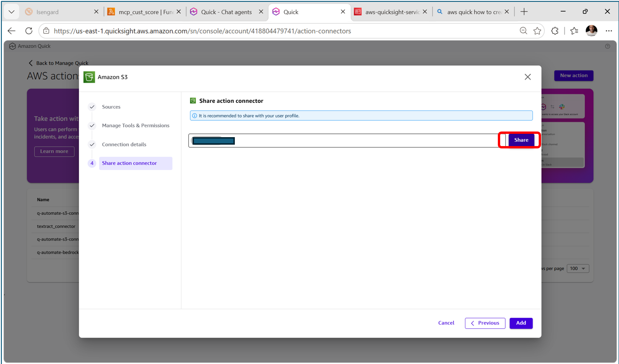The image size is (619, 364).
Task: Close the aws-quicksight-servic tab
Action: [x=425, y=12]
